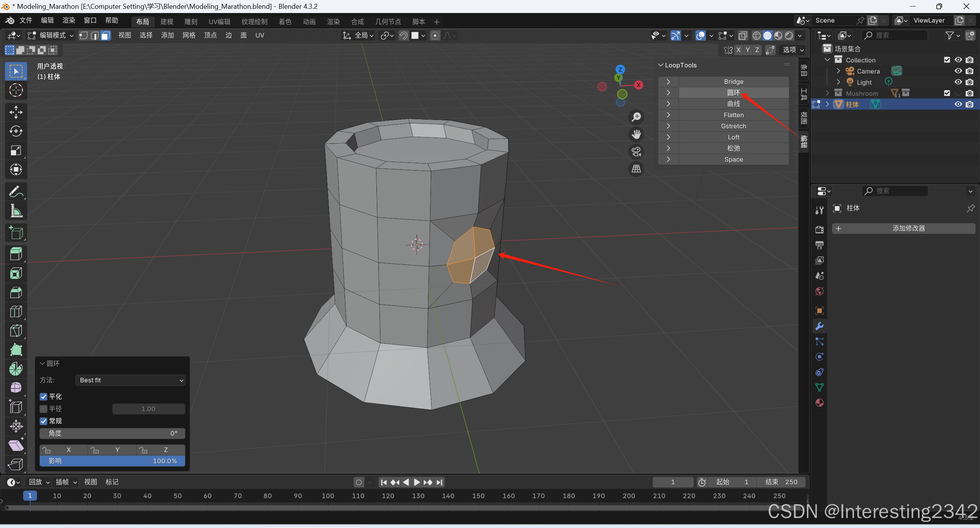
Task: Select the Rotate tool
Action: 16,131
